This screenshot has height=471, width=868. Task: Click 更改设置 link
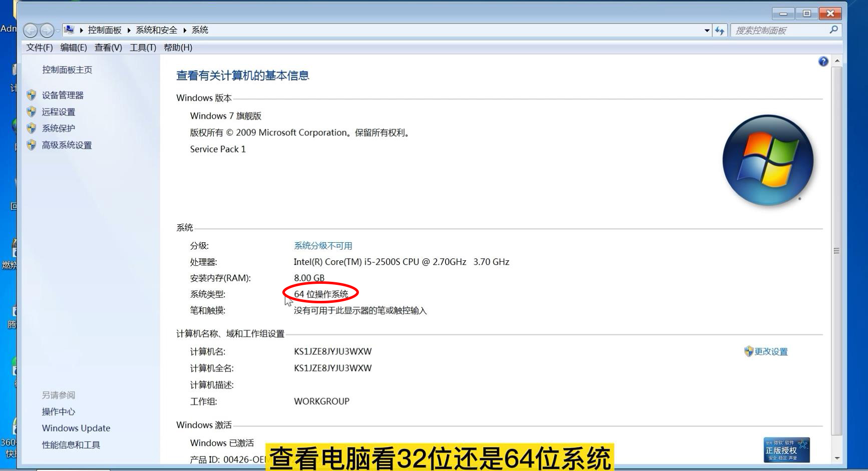[771, 352]
